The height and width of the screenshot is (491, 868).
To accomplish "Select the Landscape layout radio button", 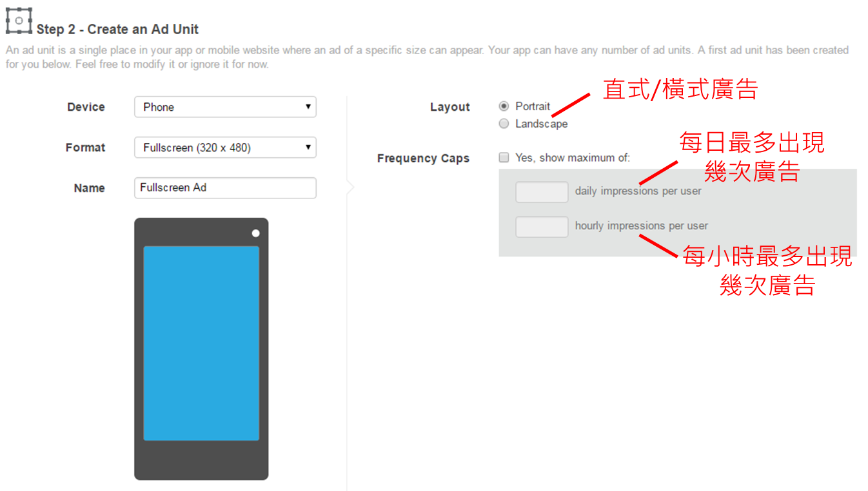I will [504, 124].
